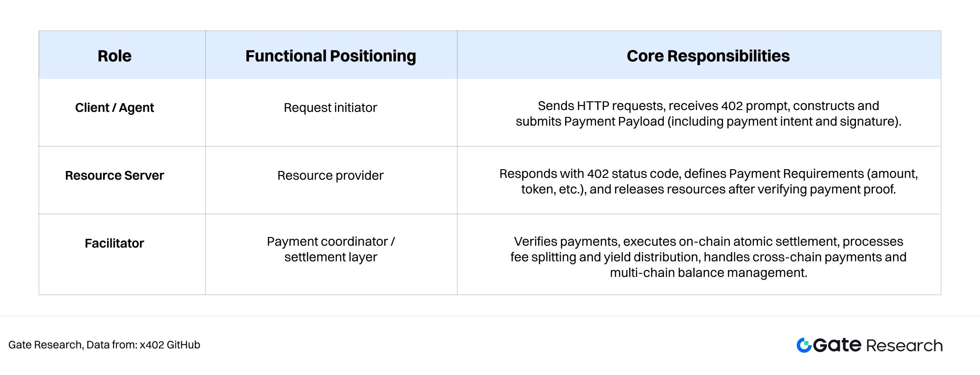This screenshot has width=980, height=375.
Task: Click the Responds with 402 status description
Action: tap(708, 181)
